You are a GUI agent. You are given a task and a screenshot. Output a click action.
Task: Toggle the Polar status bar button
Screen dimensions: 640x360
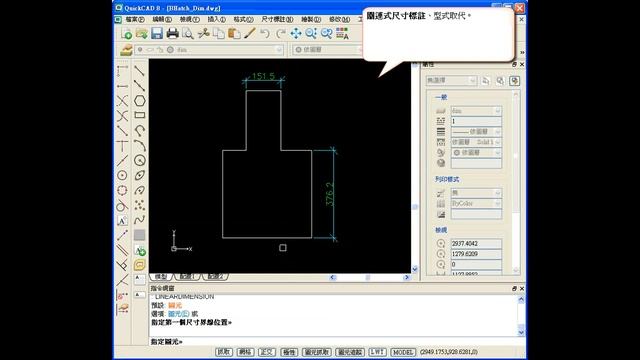289,352
